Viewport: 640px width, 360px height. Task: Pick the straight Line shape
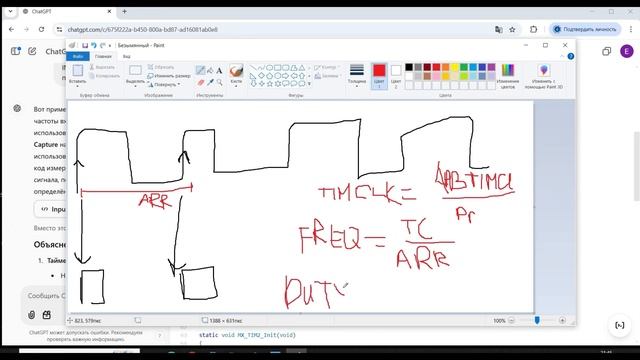pyautogui.click(x=253, y=68)
